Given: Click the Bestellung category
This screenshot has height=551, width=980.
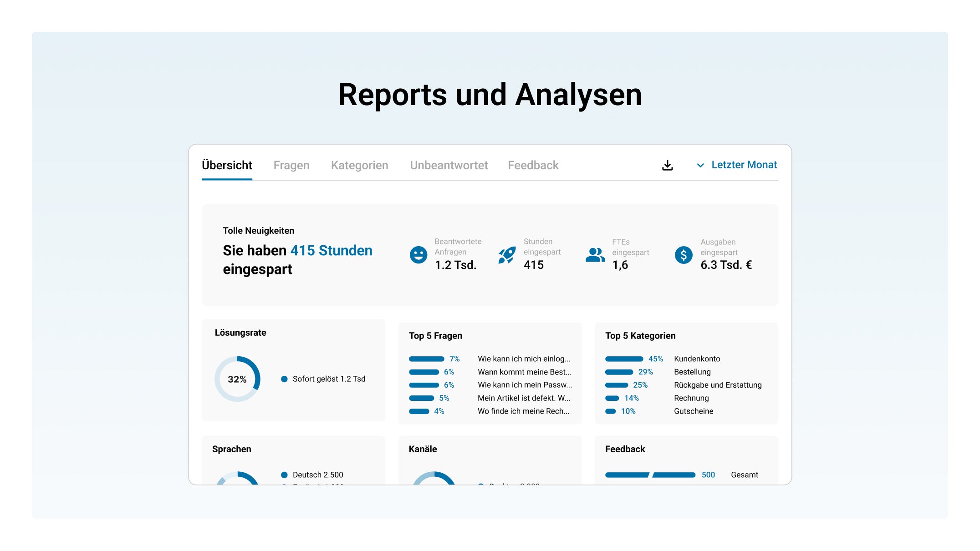Looking at the screenshot, I should (692, 372).
